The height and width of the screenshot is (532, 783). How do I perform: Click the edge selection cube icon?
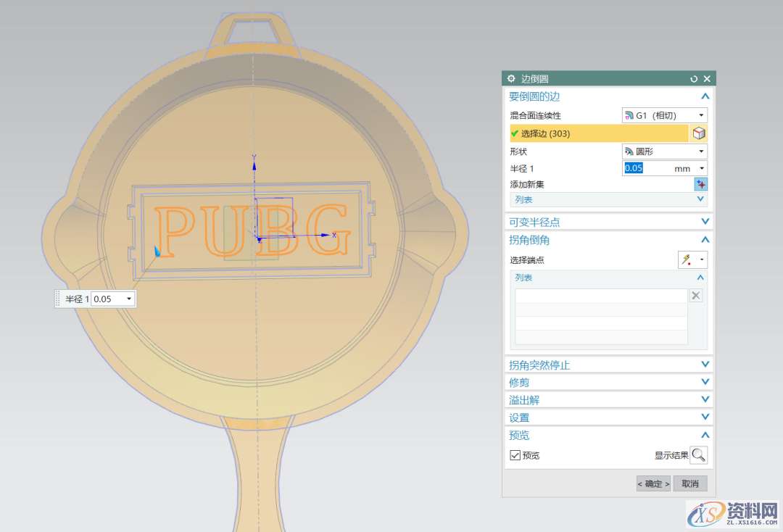tap(699, 133)
